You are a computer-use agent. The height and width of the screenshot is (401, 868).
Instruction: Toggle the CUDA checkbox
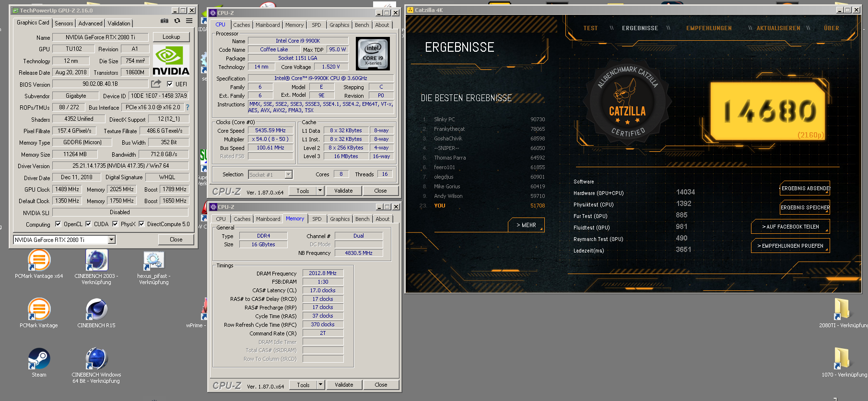coord(88,224)
